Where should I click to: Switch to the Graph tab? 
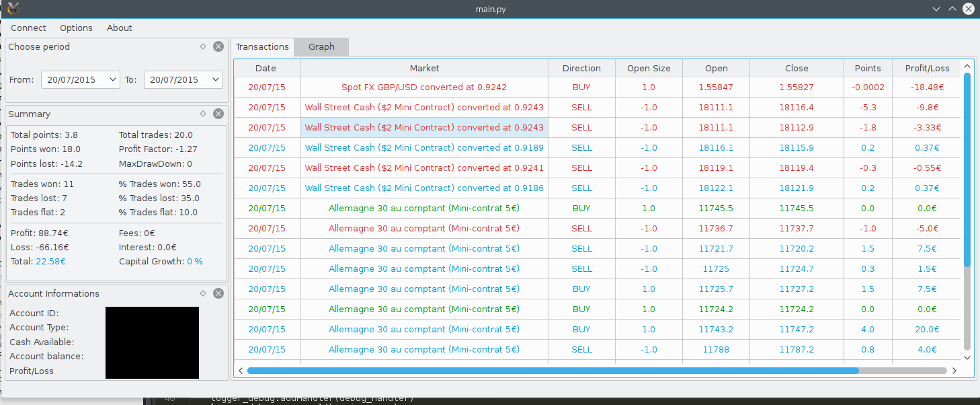(321, 46)
